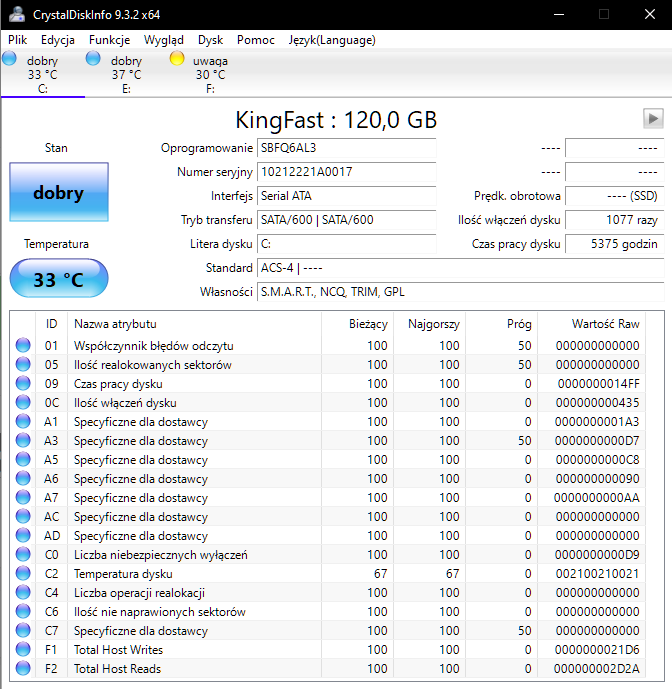672x689 pixels.
Task: Click the rotation rate field (SSD)
Action: 614,196
